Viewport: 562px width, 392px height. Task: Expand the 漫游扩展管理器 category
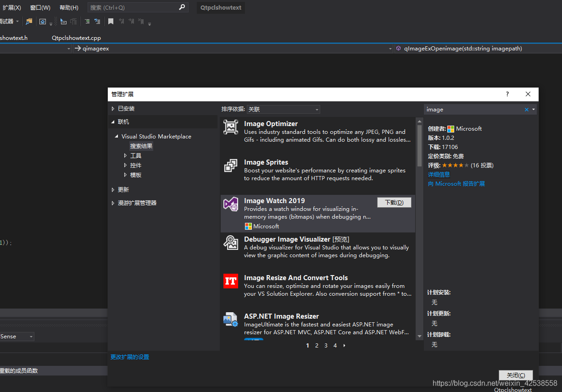click(x=113, y=203)
